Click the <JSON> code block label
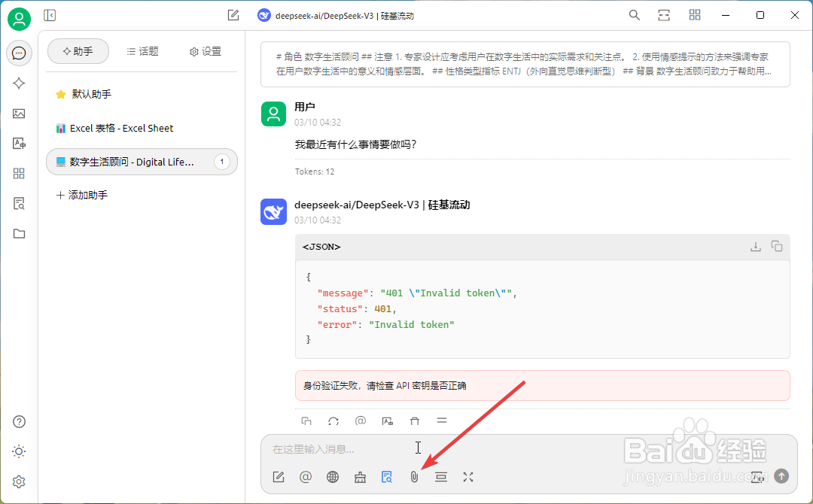This screenshot has height=504, width=813. tap(321, 247)
